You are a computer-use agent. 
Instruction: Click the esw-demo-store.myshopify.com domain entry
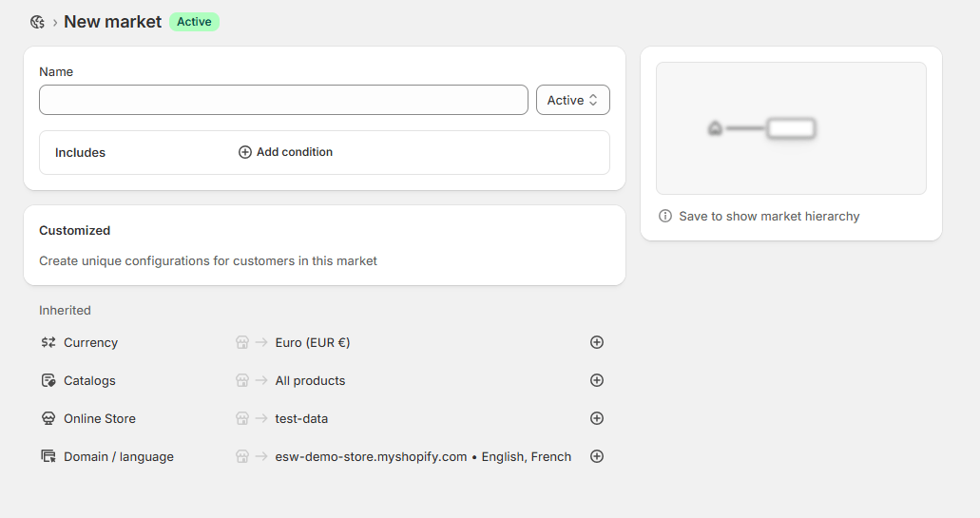371,457
